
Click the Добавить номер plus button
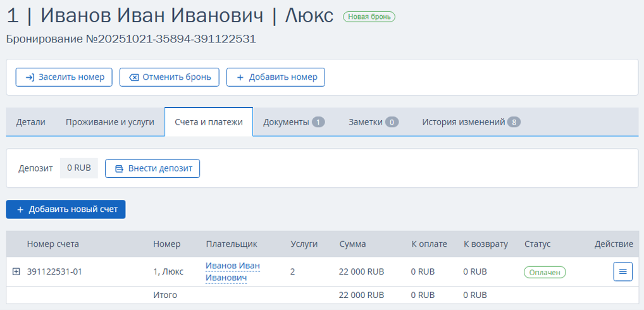[276, 77]
